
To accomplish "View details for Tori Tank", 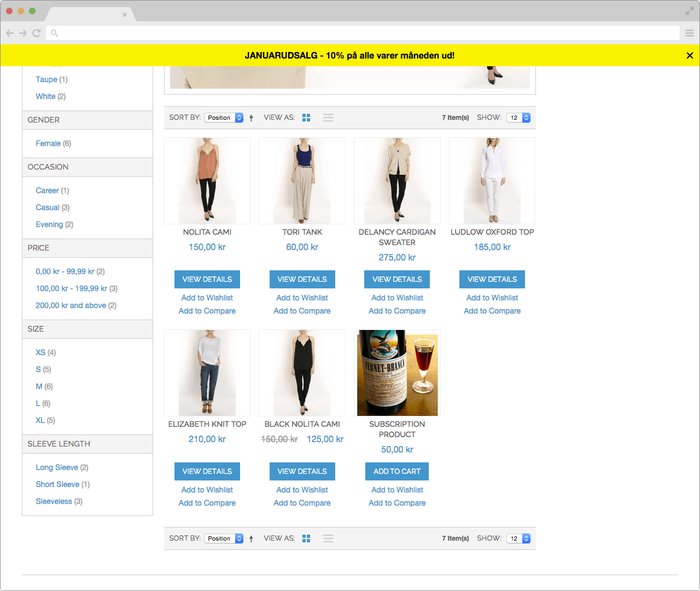I will point(302,279).
